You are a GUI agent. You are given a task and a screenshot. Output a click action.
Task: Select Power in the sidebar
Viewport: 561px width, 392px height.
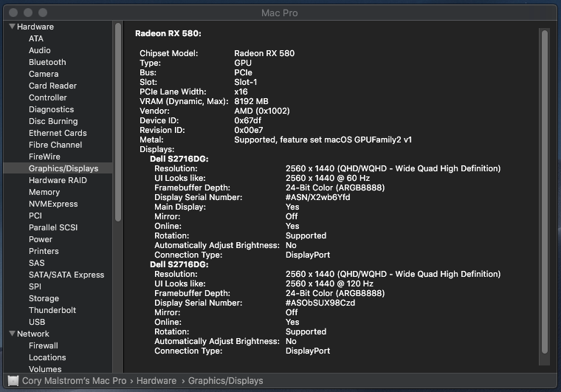pyautogui.click(x=41, y=239)
